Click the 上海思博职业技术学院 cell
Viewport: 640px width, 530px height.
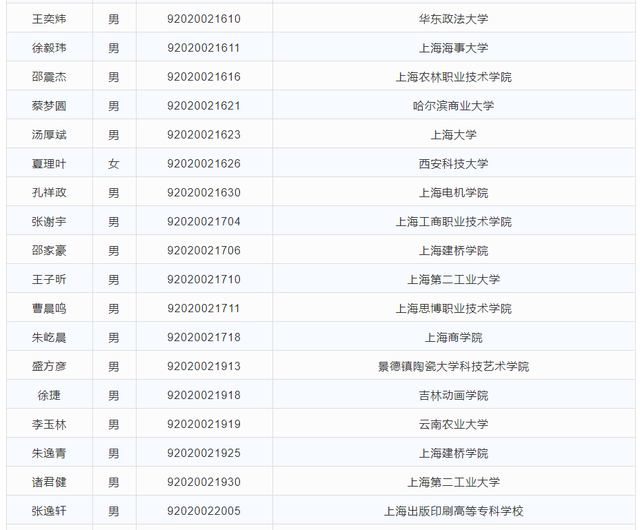453,309
